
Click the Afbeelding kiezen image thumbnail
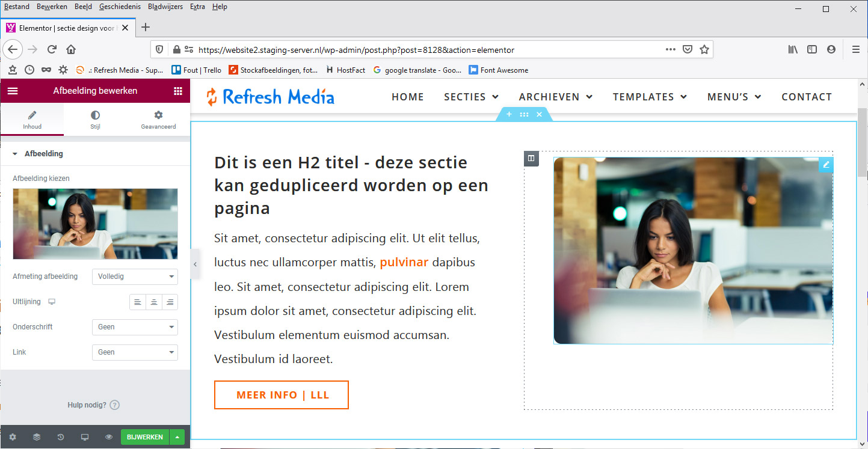click(x=95, y=224)
